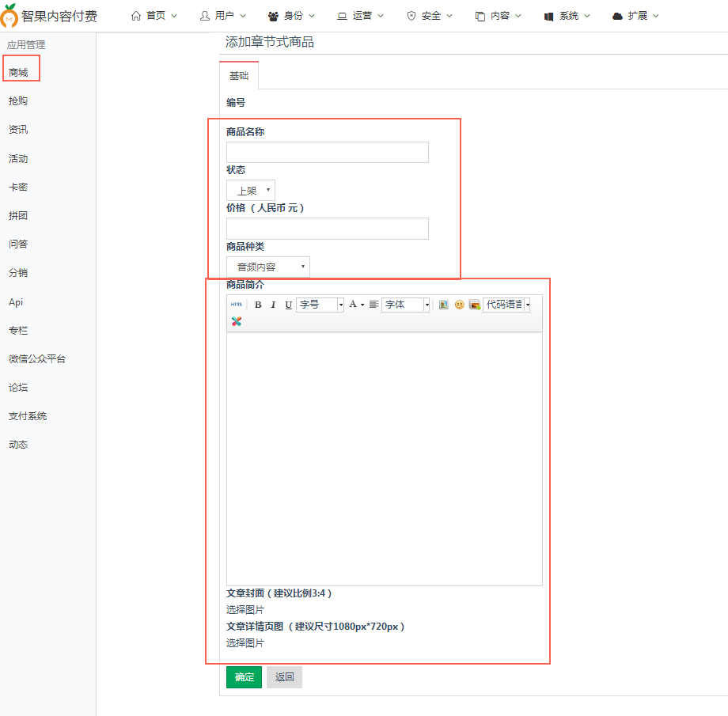The image size is (728, 716).
Task: Click the book 系统 icon
Action: (x=549, y=17)
